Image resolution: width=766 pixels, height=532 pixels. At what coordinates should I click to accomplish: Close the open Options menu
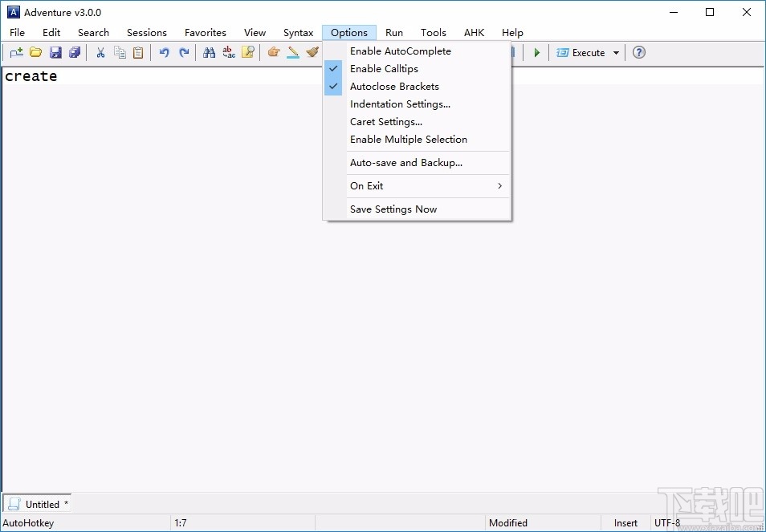pos(348,33)
